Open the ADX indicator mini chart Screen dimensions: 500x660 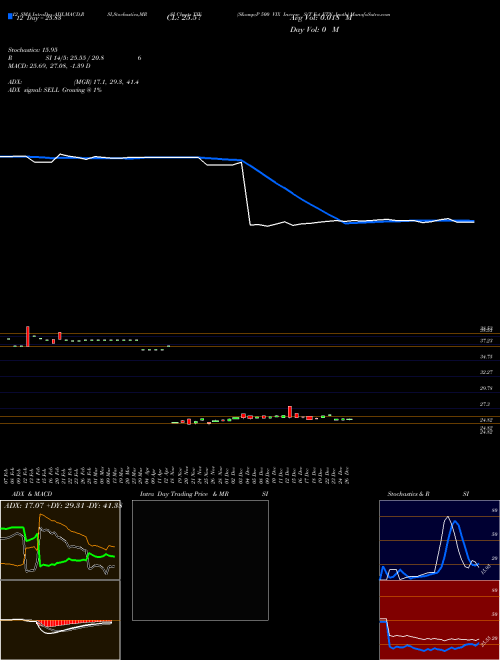60,540
